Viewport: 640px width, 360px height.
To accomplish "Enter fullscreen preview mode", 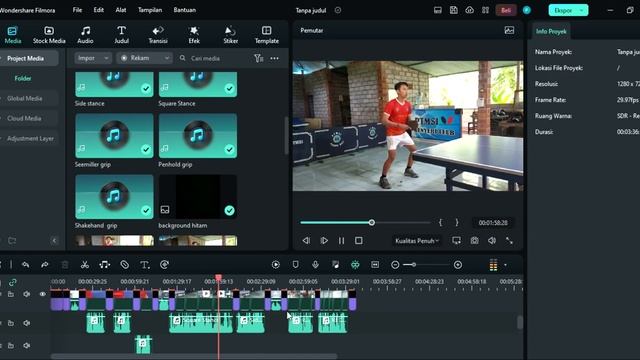I will click(x=509, y=241).
